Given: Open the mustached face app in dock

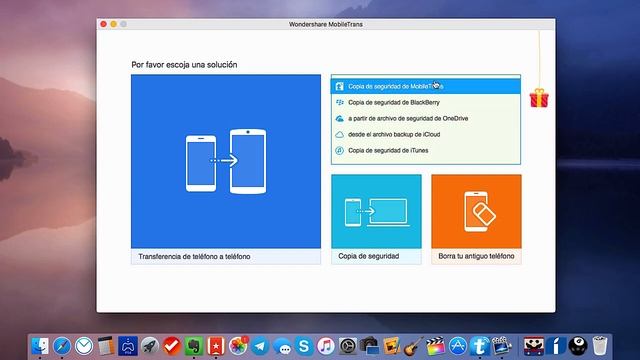Looking at the screenshot, I should (x=534, y=346).
